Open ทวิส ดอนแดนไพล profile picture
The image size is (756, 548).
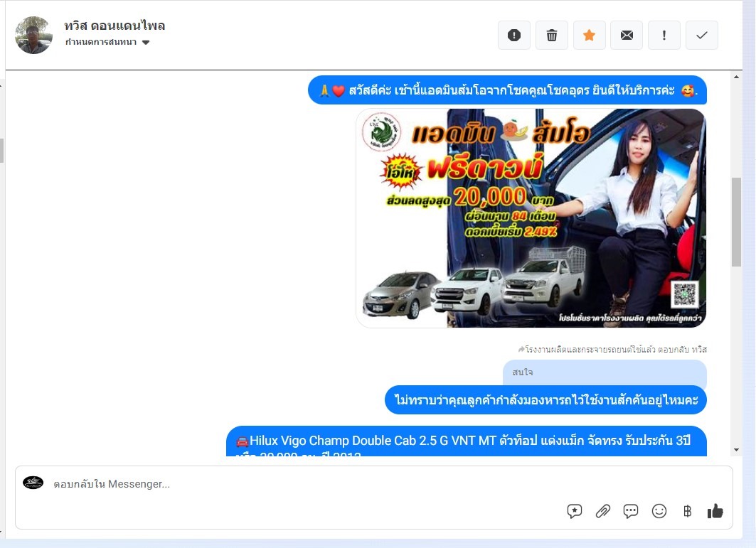33,36
